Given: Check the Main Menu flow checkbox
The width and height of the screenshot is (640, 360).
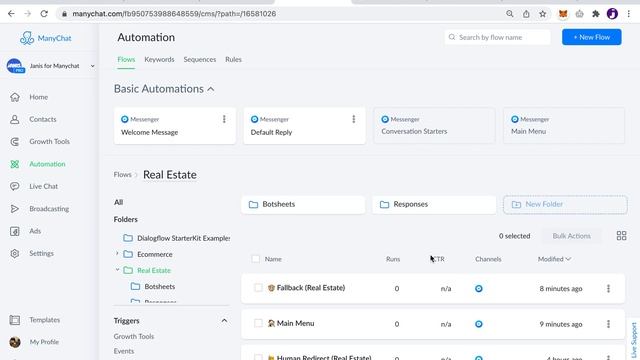Looking at the screenshot, I should tap(258, 323).
